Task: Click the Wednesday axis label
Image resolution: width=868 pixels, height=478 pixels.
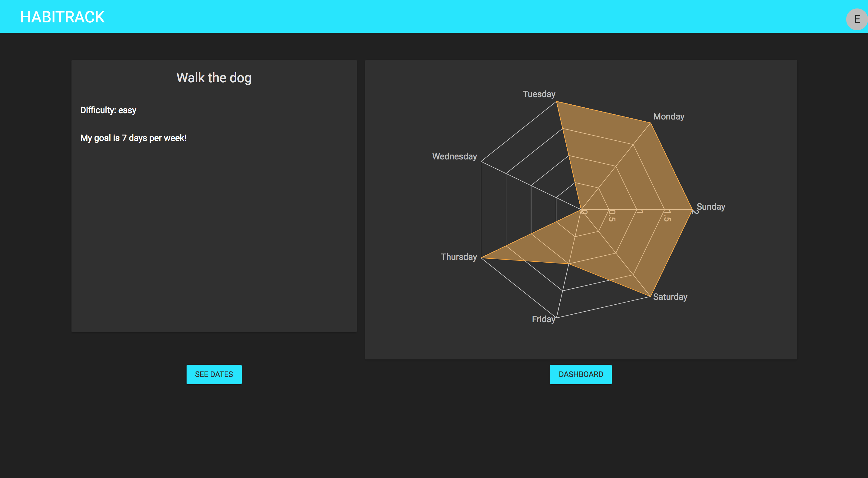Action: (454, 156)
